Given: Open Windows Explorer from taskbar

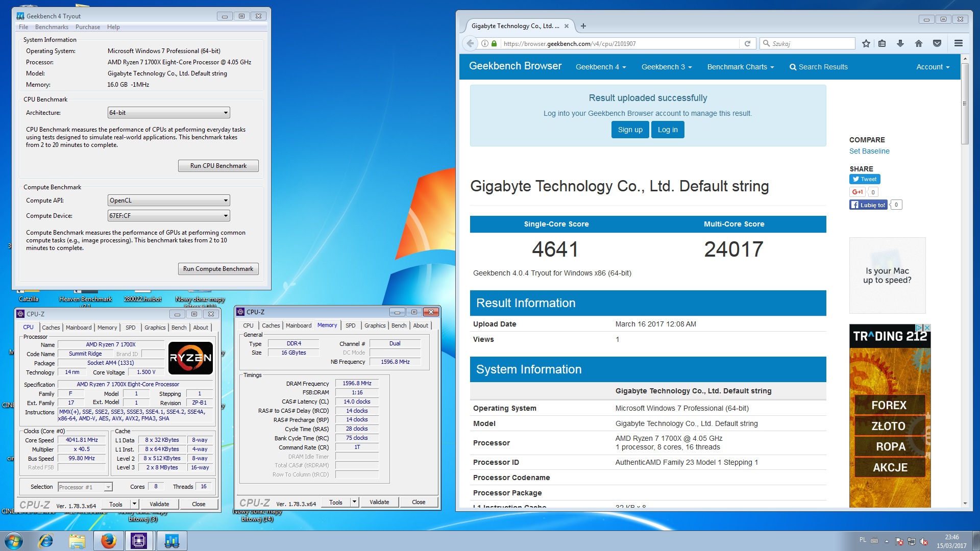Looking at the screenshot, I should [x=77, y=541].
